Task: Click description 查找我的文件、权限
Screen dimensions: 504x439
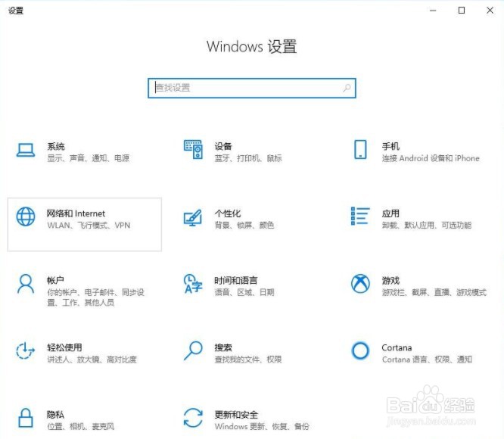Action: [x=248, y=360]
